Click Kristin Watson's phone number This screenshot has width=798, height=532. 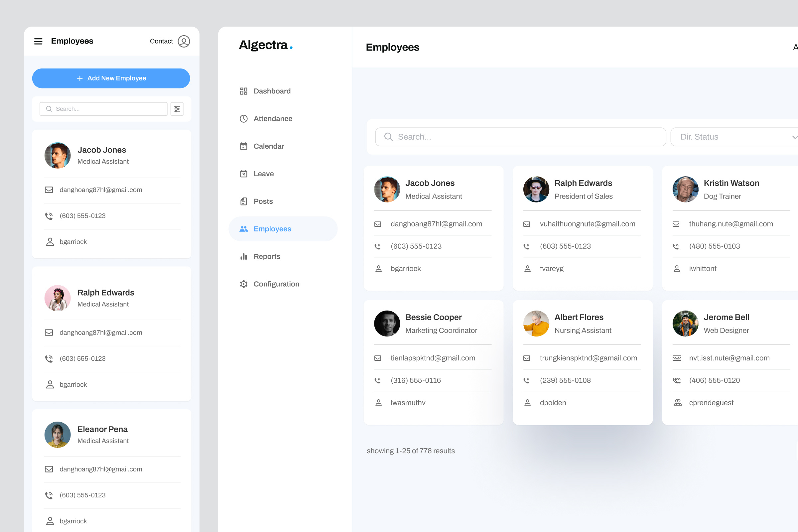click(715, 246)
